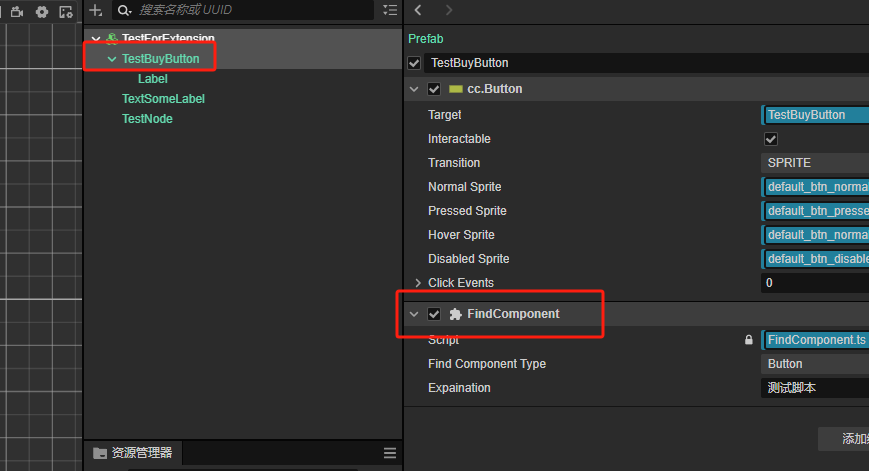Toggle the Interactable checkbox
869x471 pixels.
tap(771, 139)
